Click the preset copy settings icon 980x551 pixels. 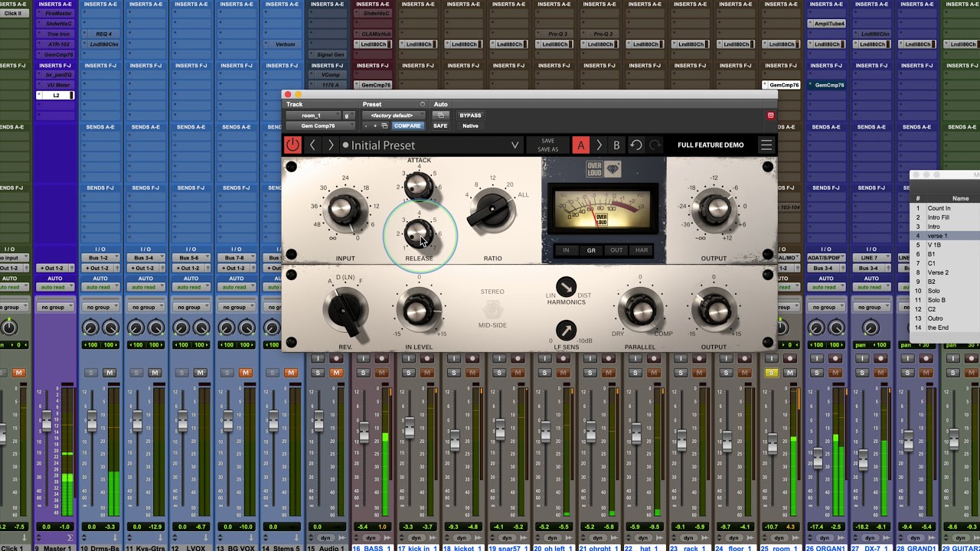384,126
